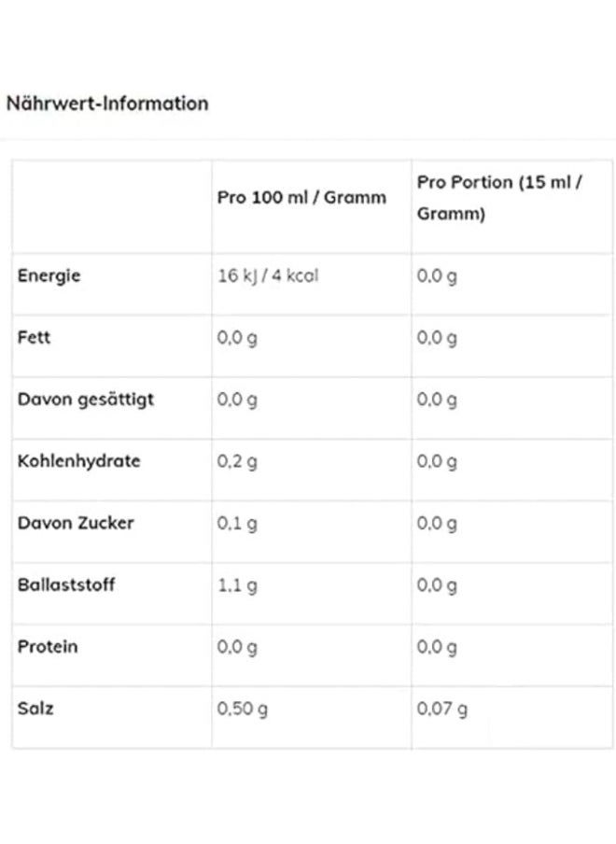
Task: Click the Protein row label
Action: click(48, 646)
